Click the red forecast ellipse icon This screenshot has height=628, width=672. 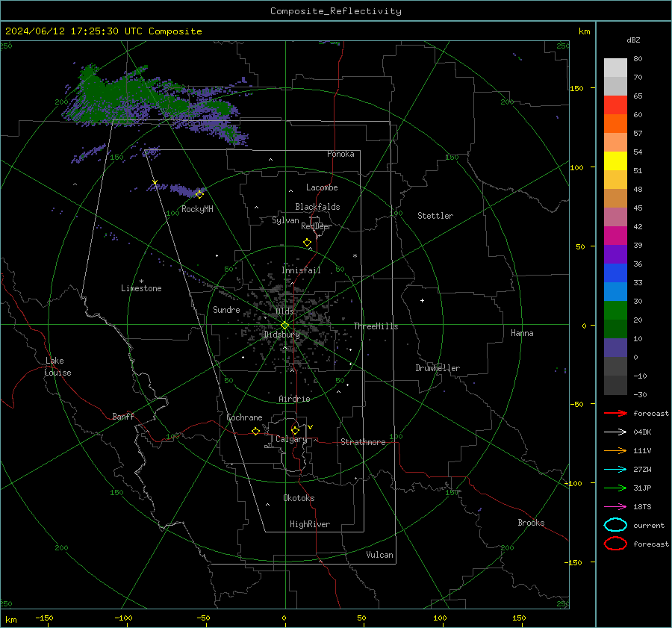pos(615,544)
